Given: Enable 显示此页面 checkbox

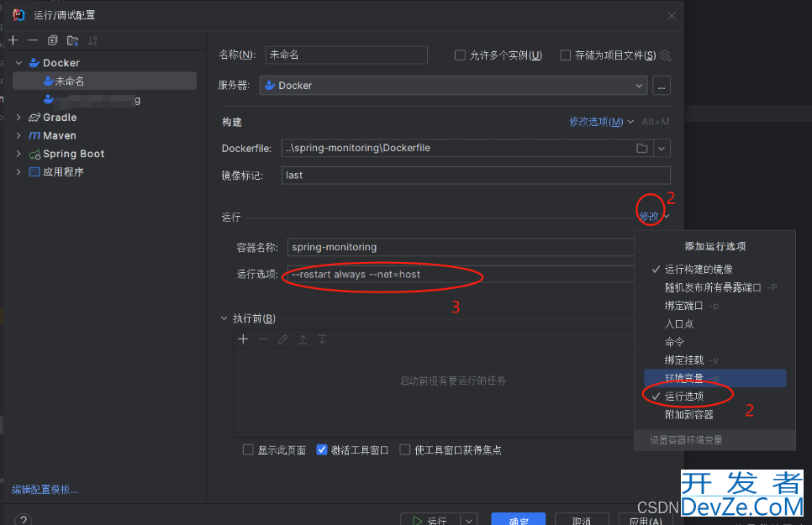Looking at the screenshot, I should pos(248,450).
